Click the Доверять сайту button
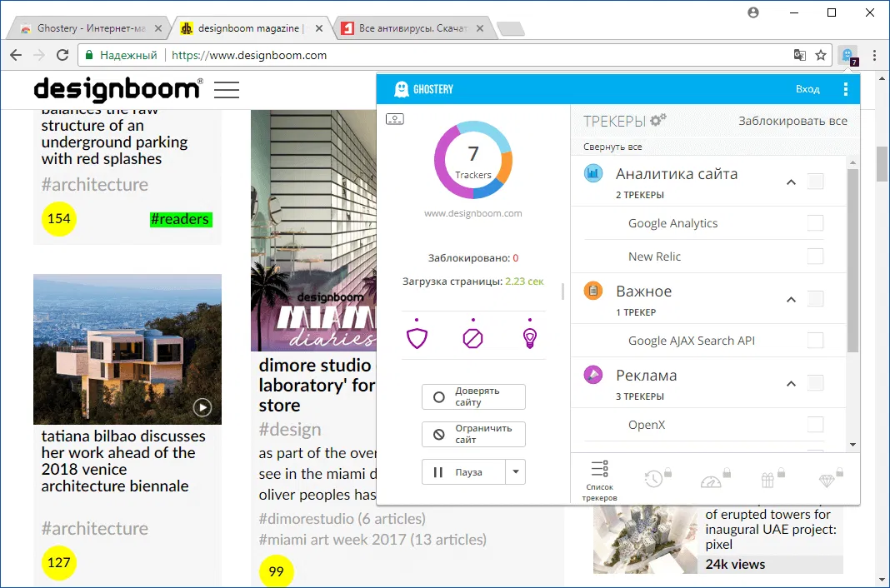The width and height of the screenshot is (890, 588). [473, 397]
